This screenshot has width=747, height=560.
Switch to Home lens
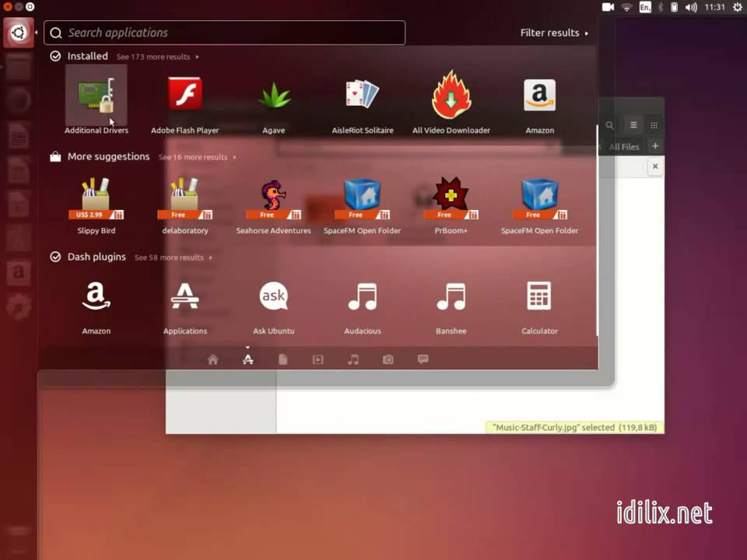point(213,359)
